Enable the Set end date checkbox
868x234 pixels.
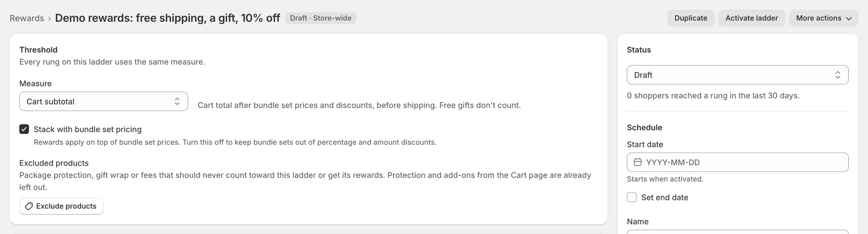point(631,197)
